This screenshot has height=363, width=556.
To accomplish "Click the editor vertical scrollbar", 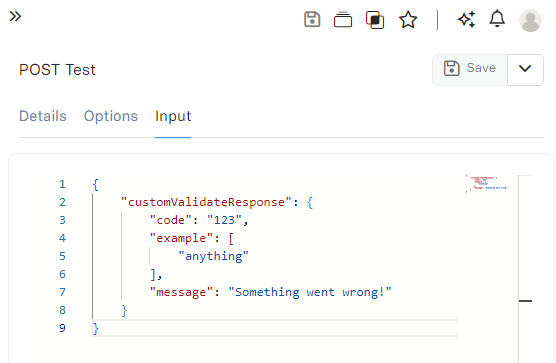I will [x=525, y=269].
